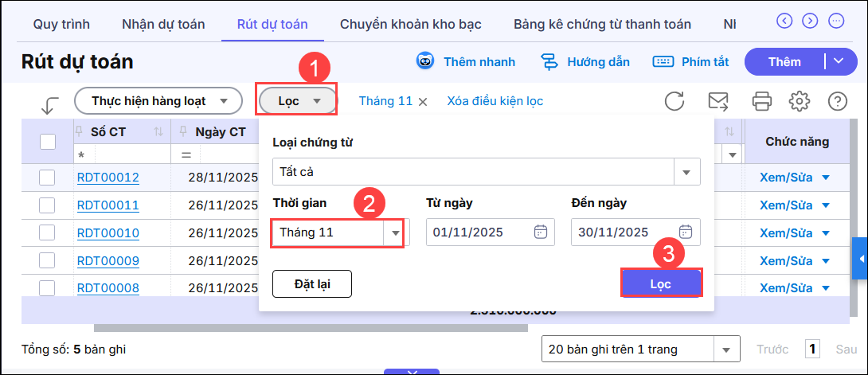Click the help question mark icon
Viewport: 868px width, 375px height.
click(837, 101)
